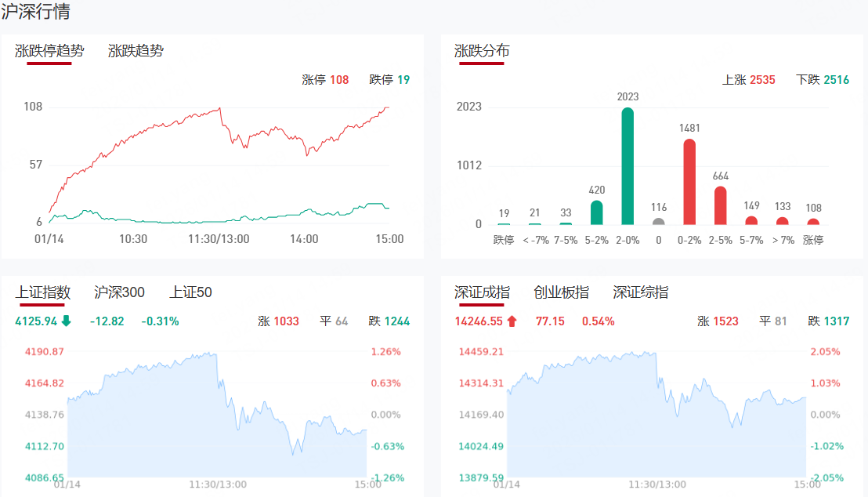Switch to the 涨跌趋势 tab
This screenshot has height=497, width=868.
point(136,51)
